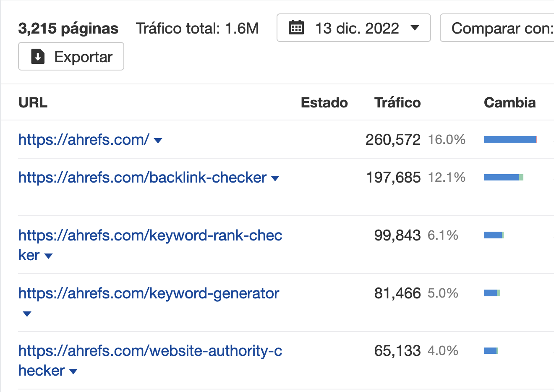Click the Exportar button
554x392 pixels.
71,56
